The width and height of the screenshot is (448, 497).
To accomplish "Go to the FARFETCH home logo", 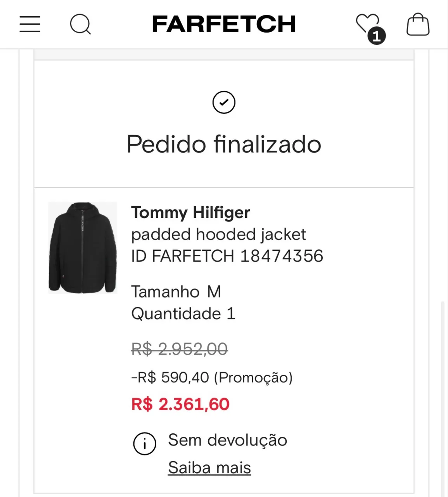I will point(224,24).
